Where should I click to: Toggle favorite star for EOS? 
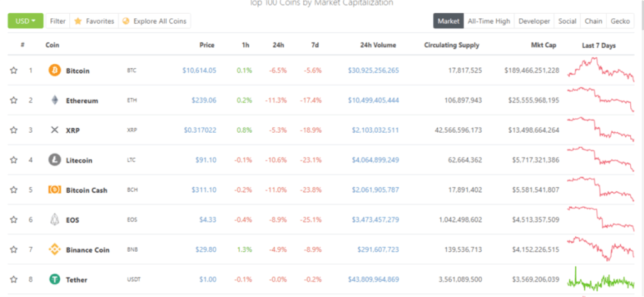(x=14, y=220)
